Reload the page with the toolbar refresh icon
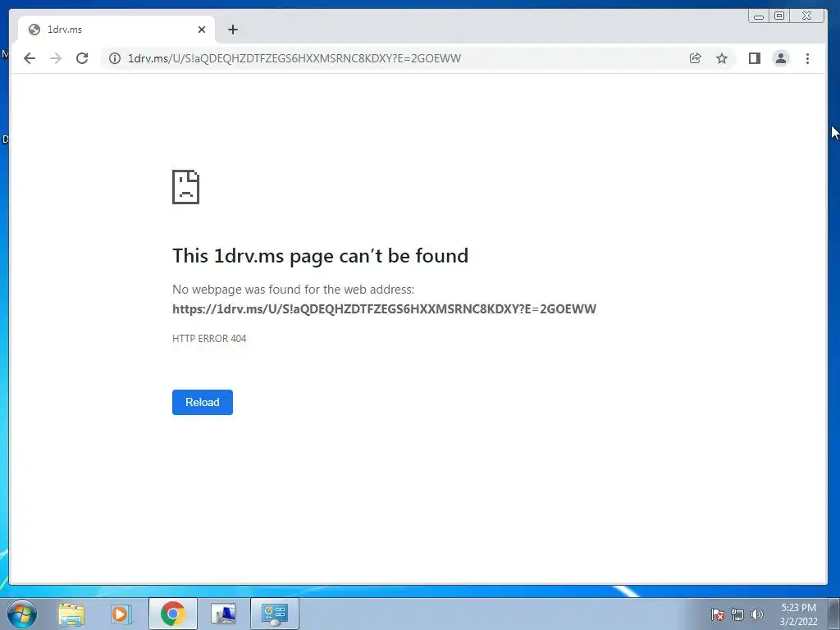The width and height of the screenshot is (840, 630). point(82,58)
